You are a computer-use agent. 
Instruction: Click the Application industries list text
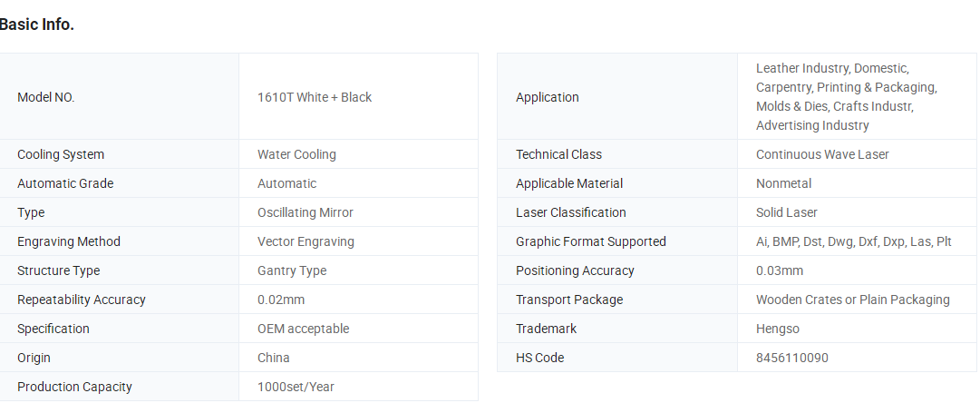pos(846,96)
